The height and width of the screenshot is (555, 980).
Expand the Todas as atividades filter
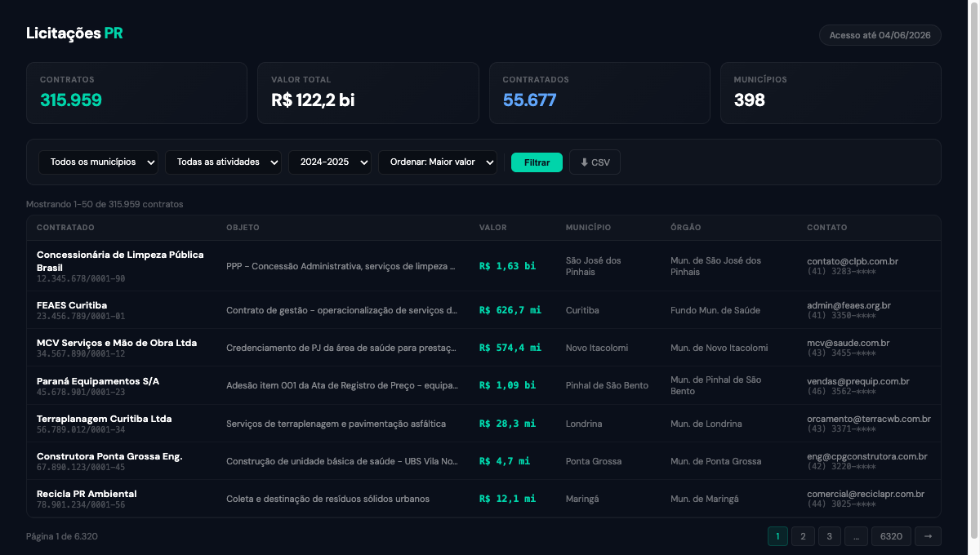pos(223,162)
